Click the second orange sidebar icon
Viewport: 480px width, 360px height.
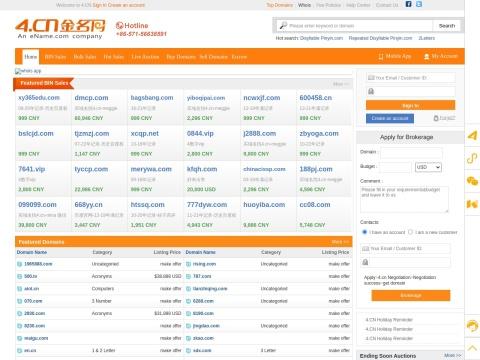point(472,158)
